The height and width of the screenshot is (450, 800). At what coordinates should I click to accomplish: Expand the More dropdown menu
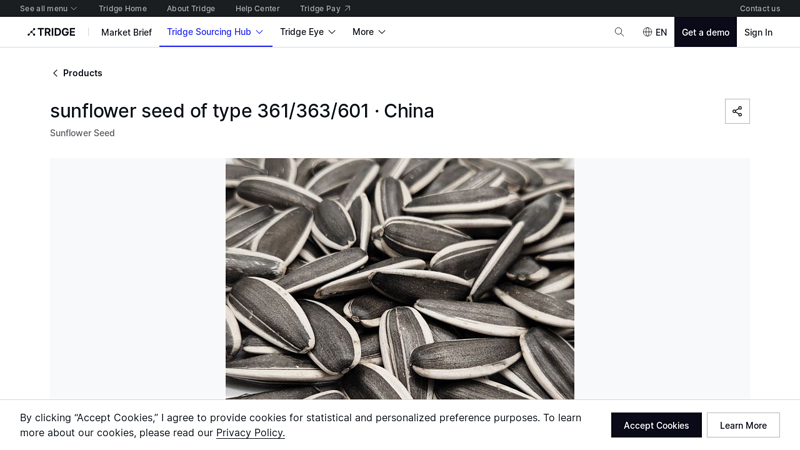[x=368, y=32]
